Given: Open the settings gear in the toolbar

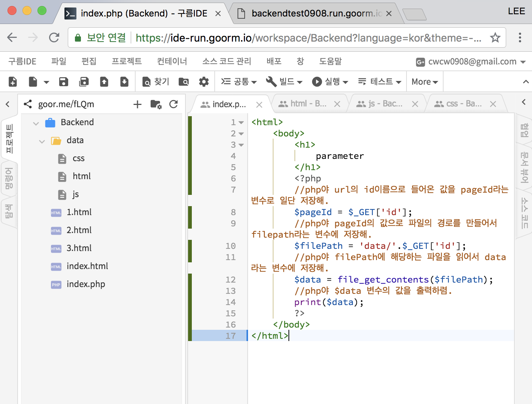Looking at the screenshot, I should (x=204, y=81).
